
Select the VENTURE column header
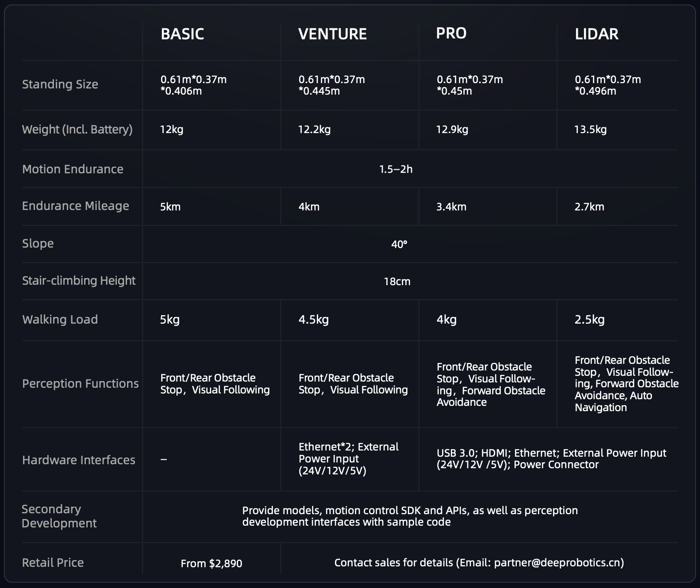click(332, 34)
